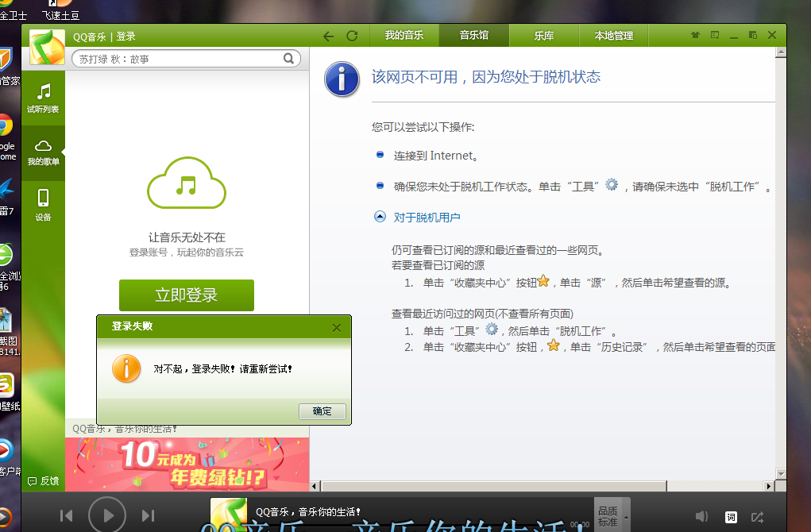
Task: Click the horizontal scrollbar thumb
Action: pyautogui.click(x=494, y=486)
